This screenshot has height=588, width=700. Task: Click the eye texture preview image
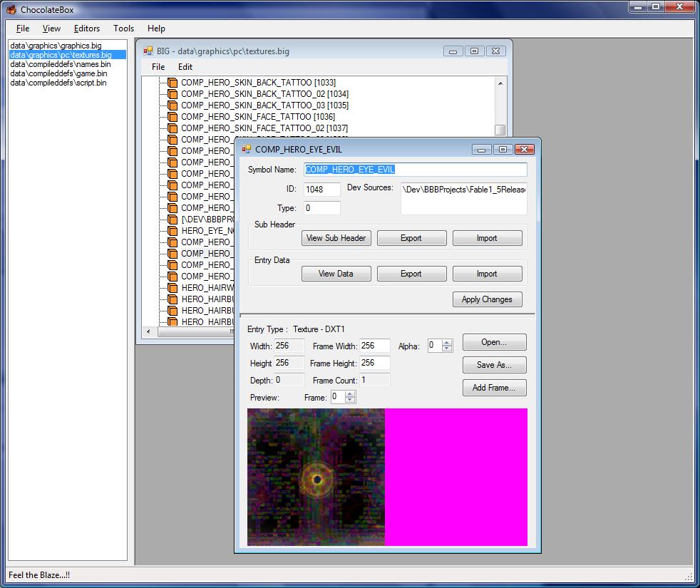316,477
